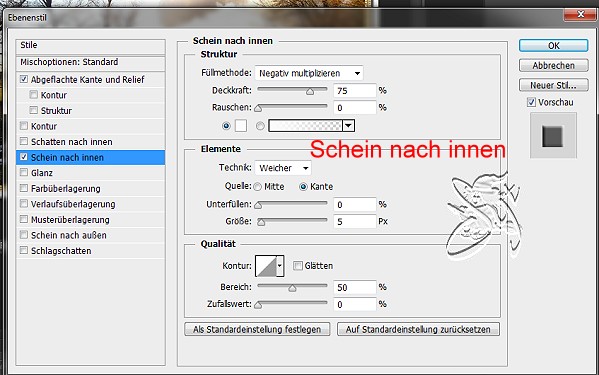The image size is (599, 375).
Task: Enable Schein nach außen checkbox
Action: [24, 235]
